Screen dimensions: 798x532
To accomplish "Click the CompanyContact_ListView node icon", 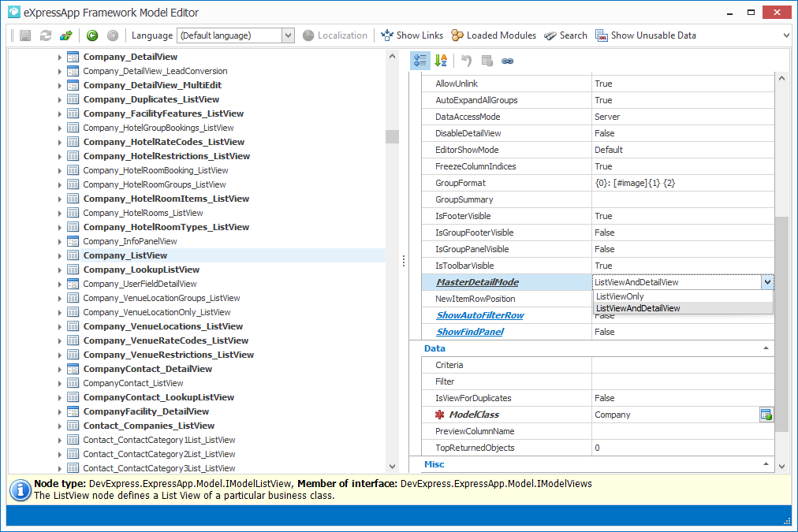I will tap(73, 383).
